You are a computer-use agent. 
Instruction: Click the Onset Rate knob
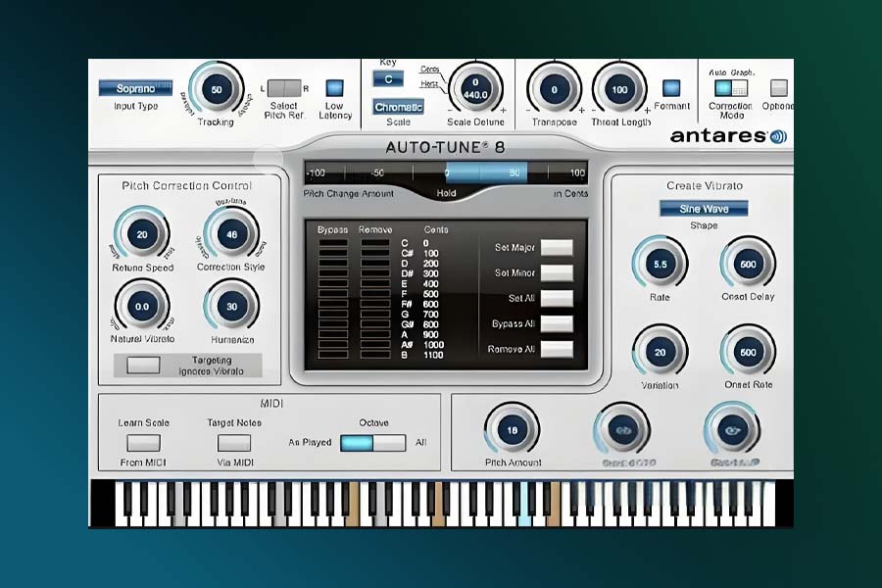click(748, 352)
